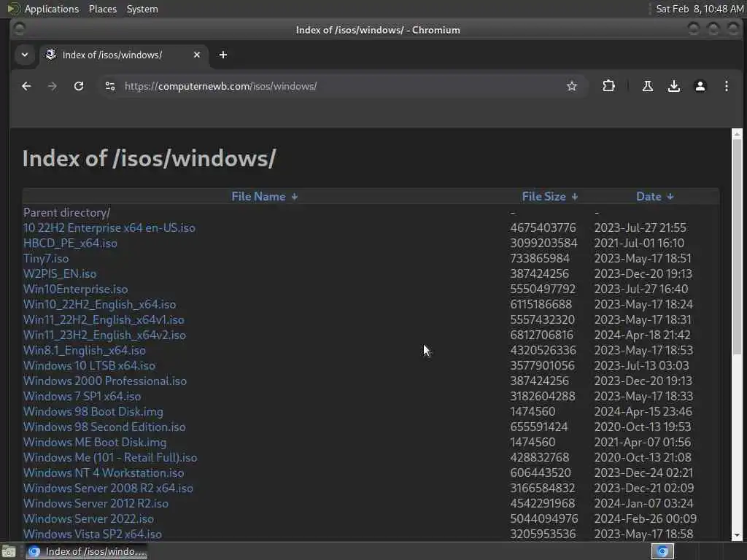
Task: Sort by Date column header
Action: click(649, 197)
